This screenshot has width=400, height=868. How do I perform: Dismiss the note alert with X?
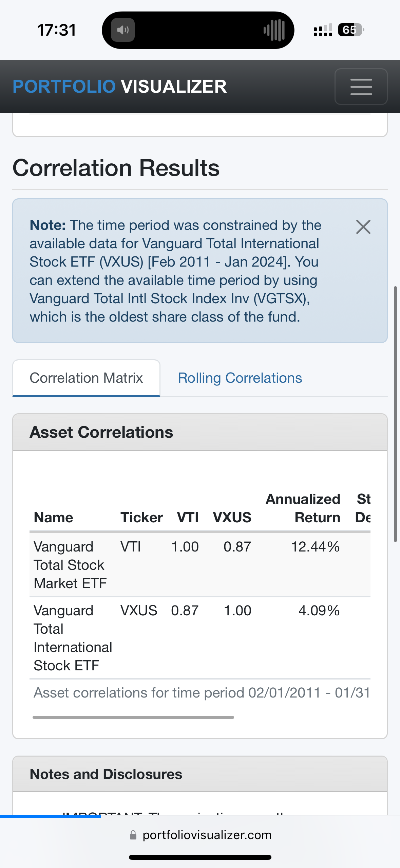pyautogui.click(x=363, y=227)
